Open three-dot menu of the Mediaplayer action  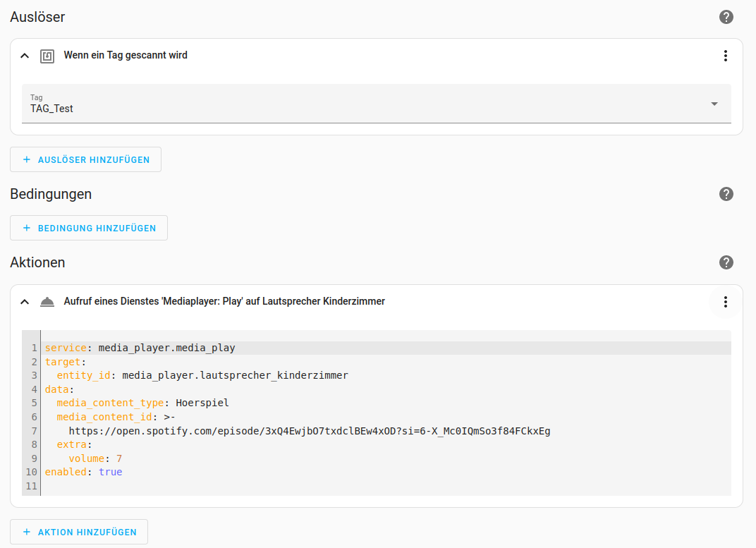point(725,302)
